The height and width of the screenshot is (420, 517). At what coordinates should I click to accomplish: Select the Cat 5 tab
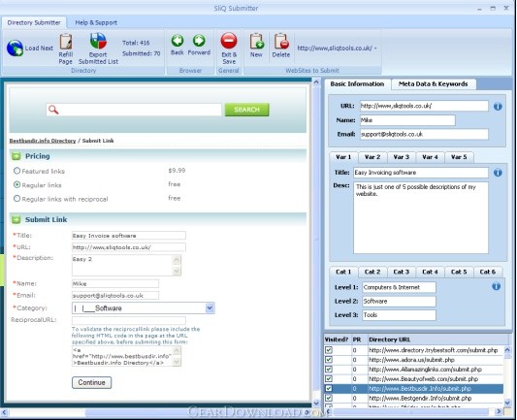459,272
